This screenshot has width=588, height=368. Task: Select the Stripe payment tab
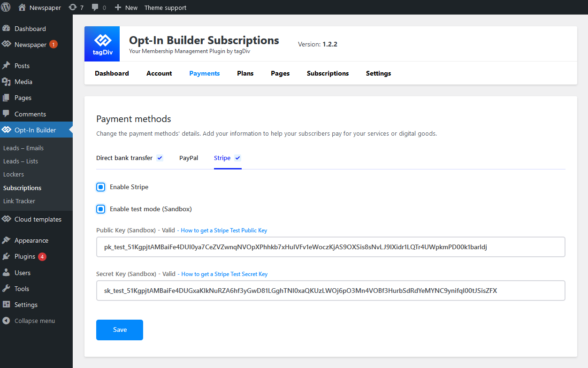click(222, 158)
